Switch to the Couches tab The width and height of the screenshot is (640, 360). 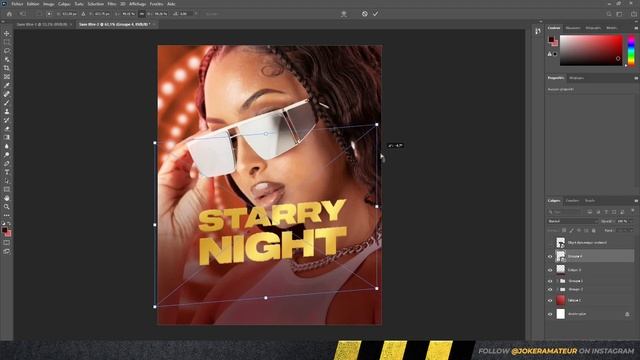(572, 201)
